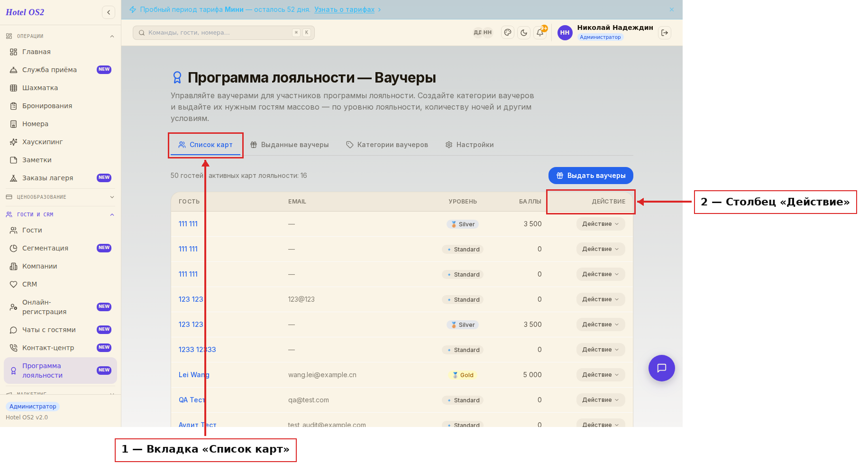This screenshot has width=868, height=473.
Task: Click the ДД НН badge in header
Action: 483,33
